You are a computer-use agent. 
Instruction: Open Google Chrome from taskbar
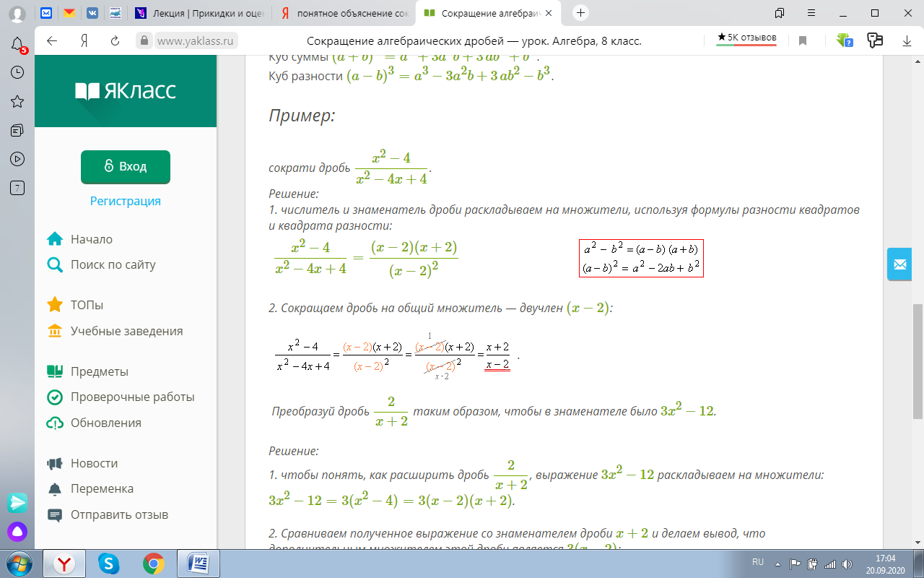pos(153,563)
